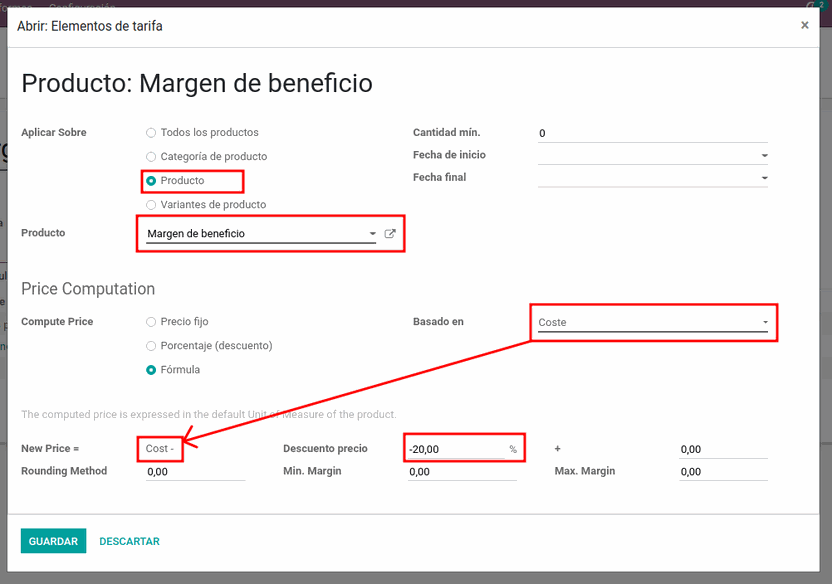Open the 'Basado en' Coste dropdown
The height and width of the screenshot is (584, 832).
point(652,323)
